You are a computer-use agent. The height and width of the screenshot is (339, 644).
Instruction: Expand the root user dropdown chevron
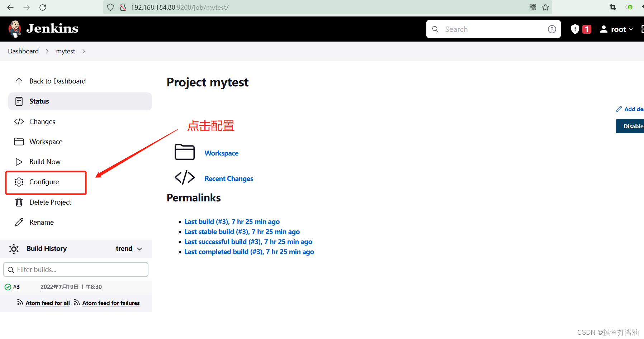pos(631,29)
